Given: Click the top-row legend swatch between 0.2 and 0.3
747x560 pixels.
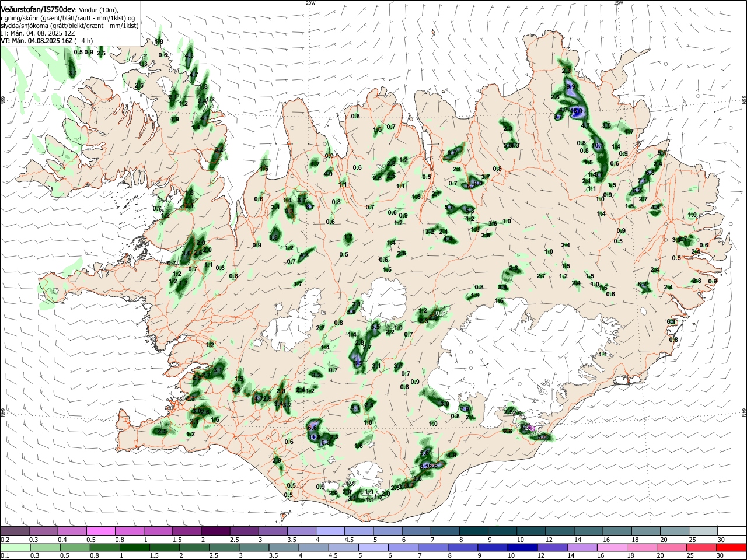Looking at the screenshot, I should tap(15, 531).
